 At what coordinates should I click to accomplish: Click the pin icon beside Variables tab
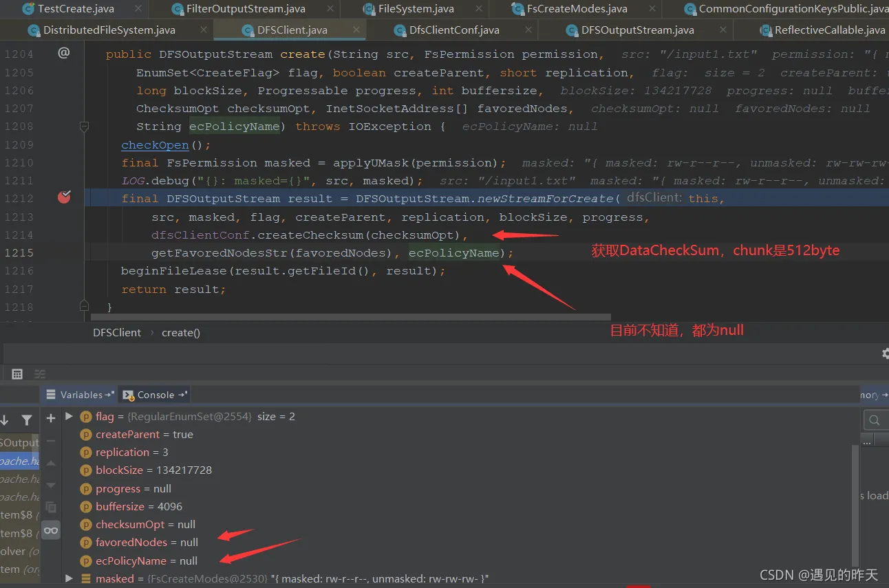point(109,395)
